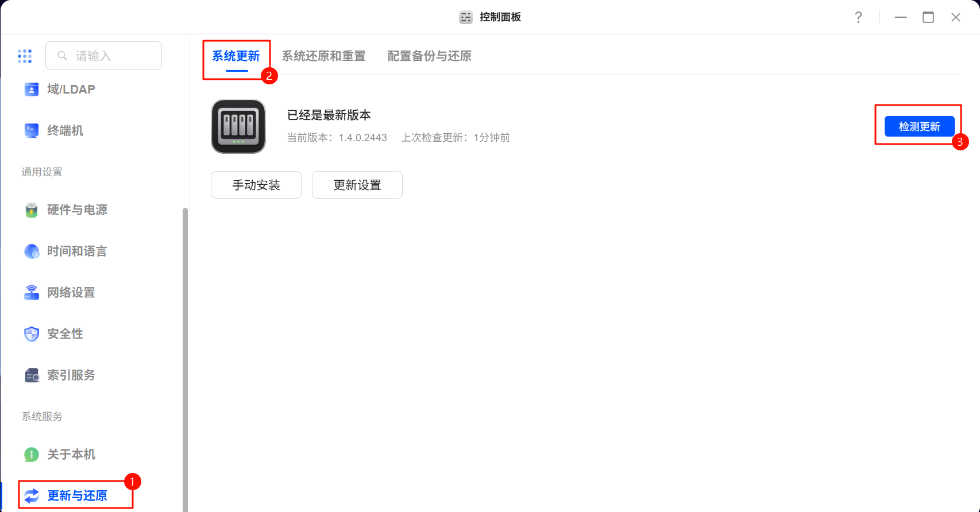
Task: Open Time and Language globe icon
Action: (32, 251)
